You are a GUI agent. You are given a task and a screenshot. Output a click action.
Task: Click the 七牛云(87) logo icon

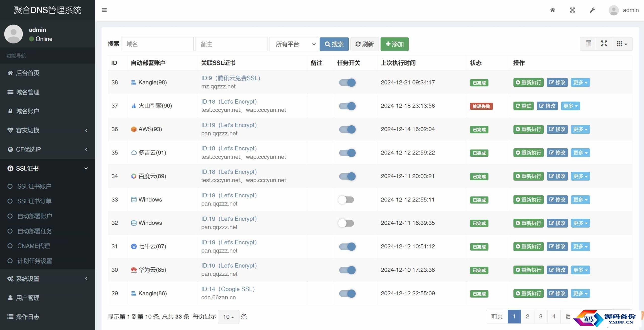134,246
